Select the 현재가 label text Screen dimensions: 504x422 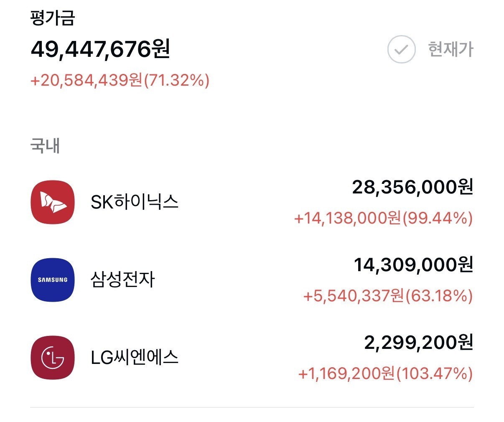tap(451, 49)
